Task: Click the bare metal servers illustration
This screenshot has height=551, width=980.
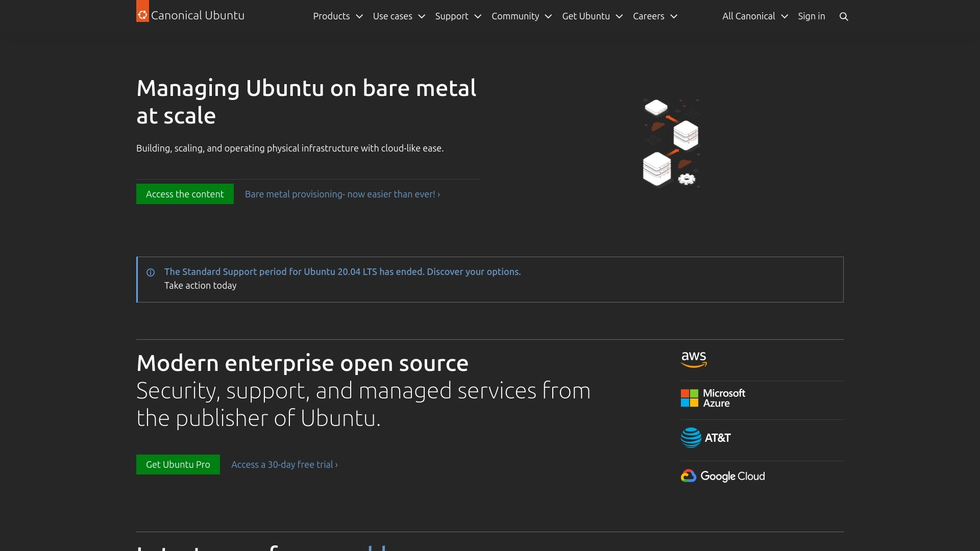Action: coord(671,143)
